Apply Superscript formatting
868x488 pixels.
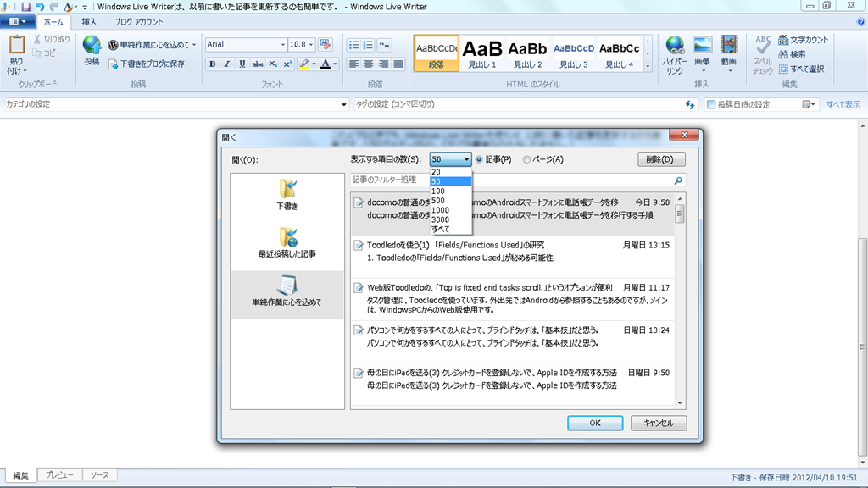point(287,64)
